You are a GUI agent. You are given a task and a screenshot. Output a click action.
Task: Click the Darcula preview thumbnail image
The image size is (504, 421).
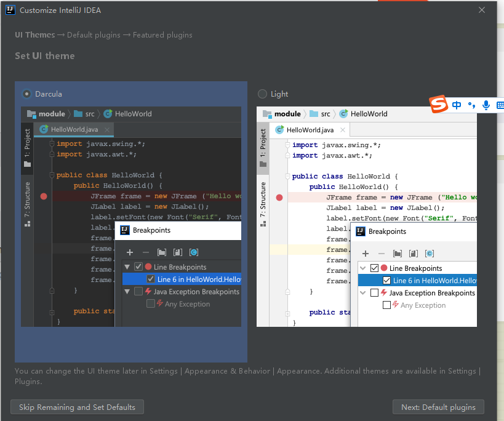click(131, 217)
